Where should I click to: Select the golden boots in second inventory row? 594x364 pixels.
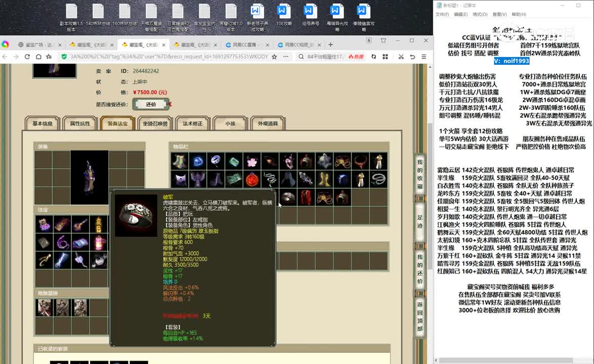(x=324, y=179)
